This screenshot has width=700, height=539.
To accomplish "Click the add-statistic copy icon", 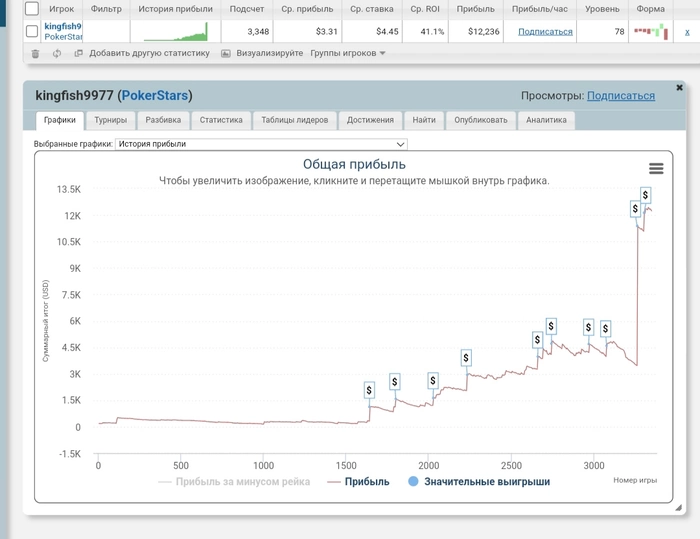I will click(x=79, y=53).
